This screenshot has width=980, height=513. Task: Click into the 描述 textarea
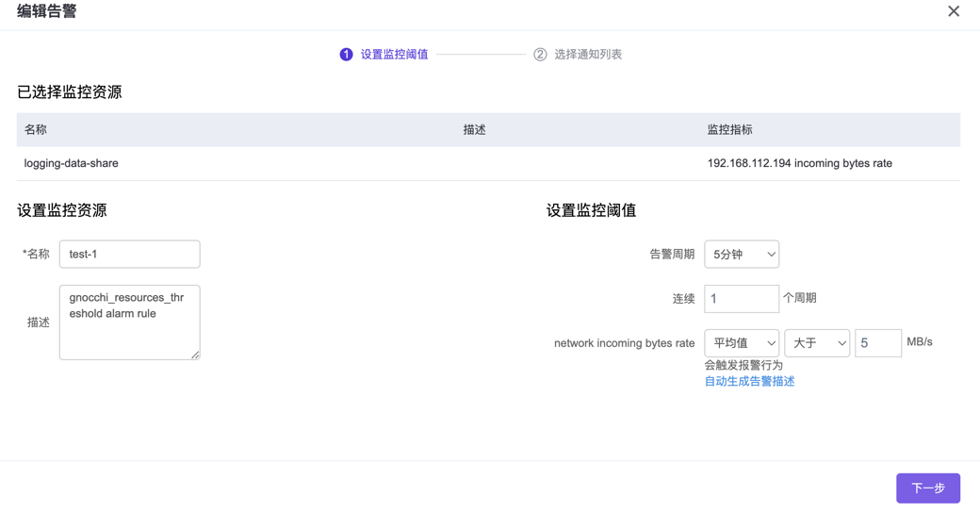tap(130, 323)
